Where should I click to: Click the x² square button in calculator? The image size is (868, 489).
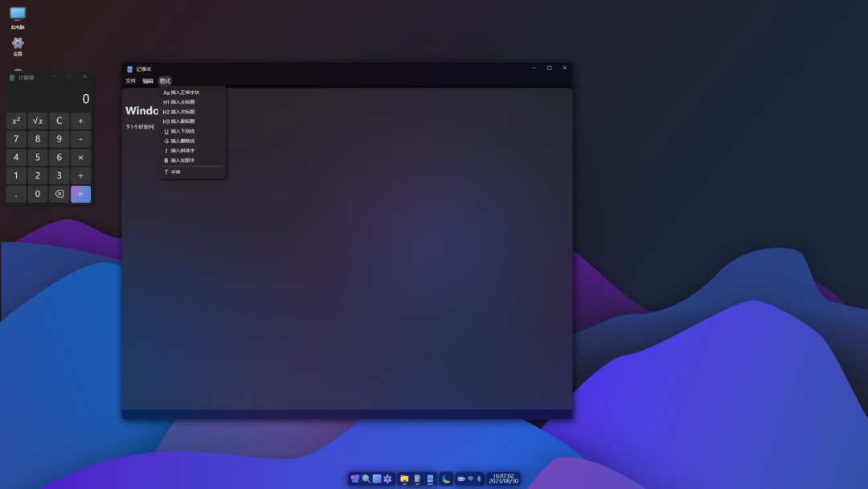pos(16,121)
